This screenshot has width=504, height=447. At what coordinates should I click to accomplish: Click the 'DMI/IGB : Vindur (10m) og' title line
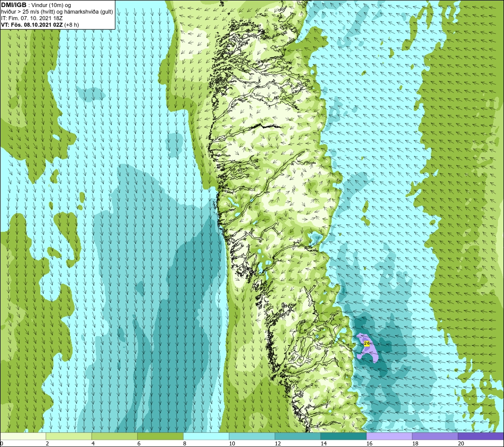click(x=36, y=5)
